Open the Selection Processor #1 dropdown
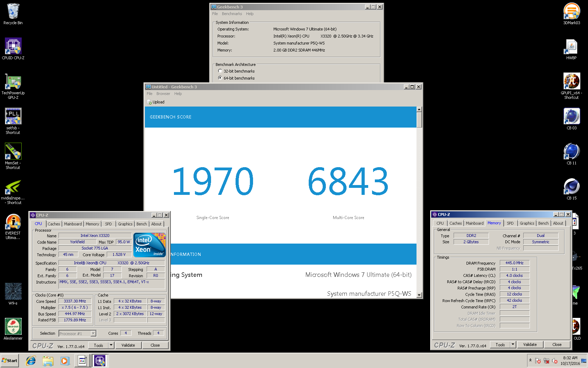 tap(77, 333)
